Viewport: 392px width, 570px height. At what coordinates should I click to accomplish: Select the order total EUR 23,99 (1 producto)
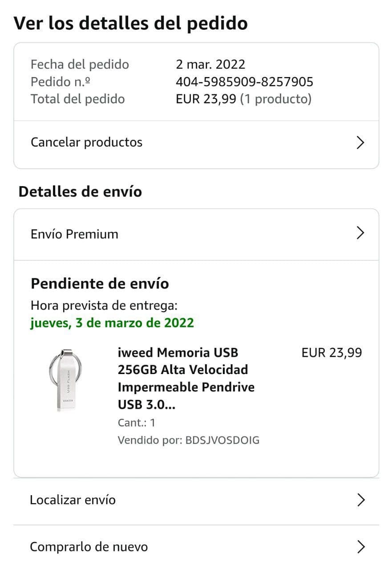tap(243, 99)
